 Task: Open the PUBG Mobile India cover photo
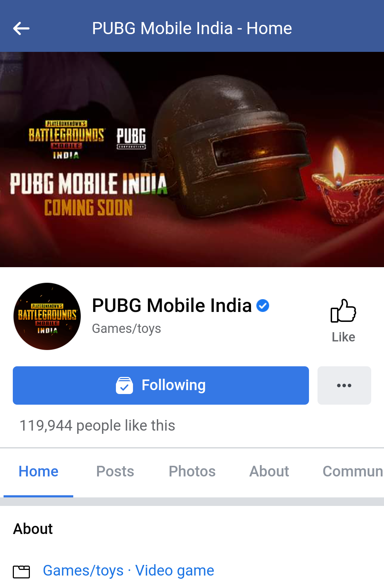tap(192, 160)
